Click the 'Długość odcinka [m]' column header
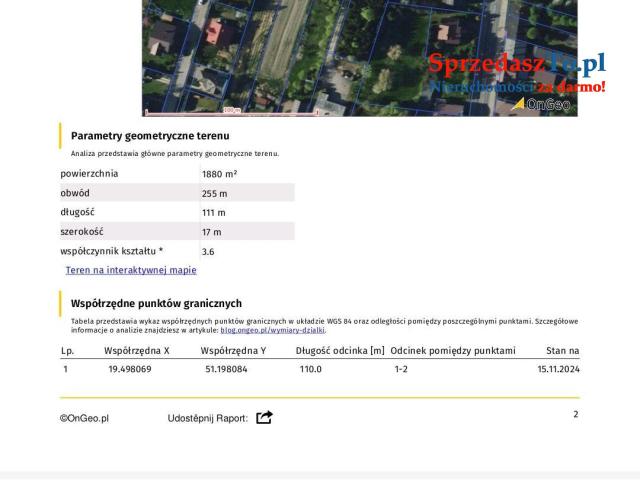Image resolution: width=640 pixels, height=480 pixels. pos(340,351)
